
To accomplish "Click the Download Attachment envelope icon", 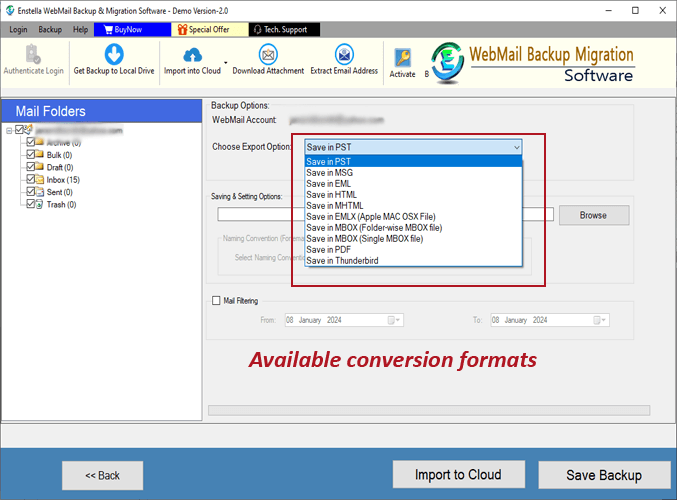I will tap(268, 55).
